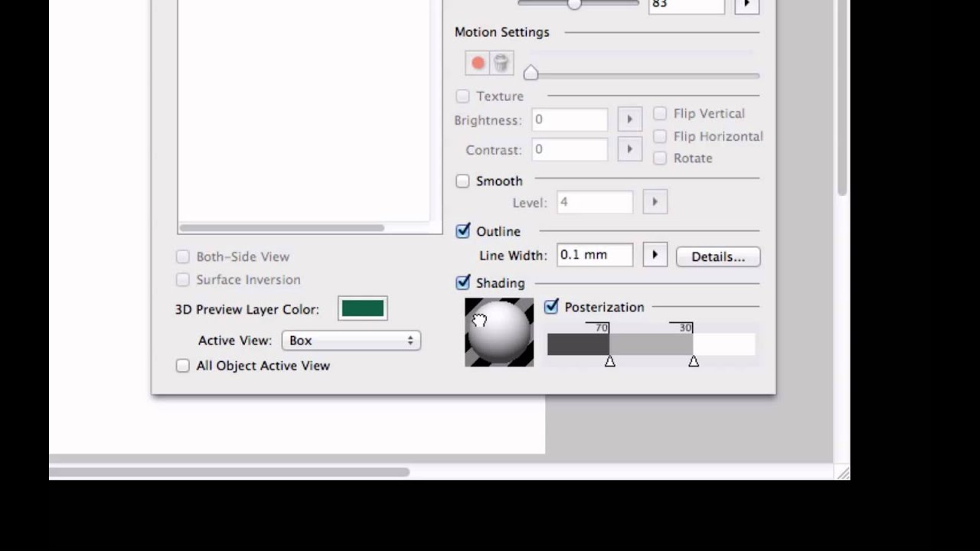Click the Contrast stepper arrow
This screenshot has width=980, height=551.
pos(629,148)
